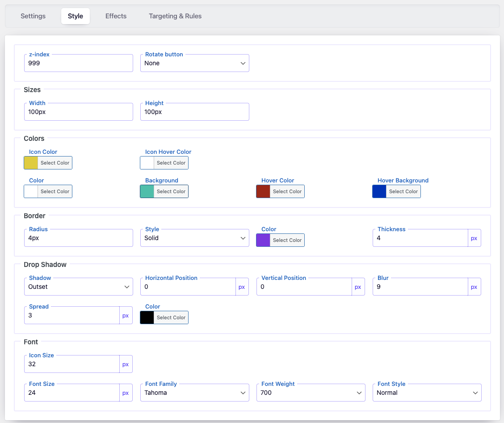Choose a different Font Family
This screenshot has width=504, height=423.
click(194, 393)
